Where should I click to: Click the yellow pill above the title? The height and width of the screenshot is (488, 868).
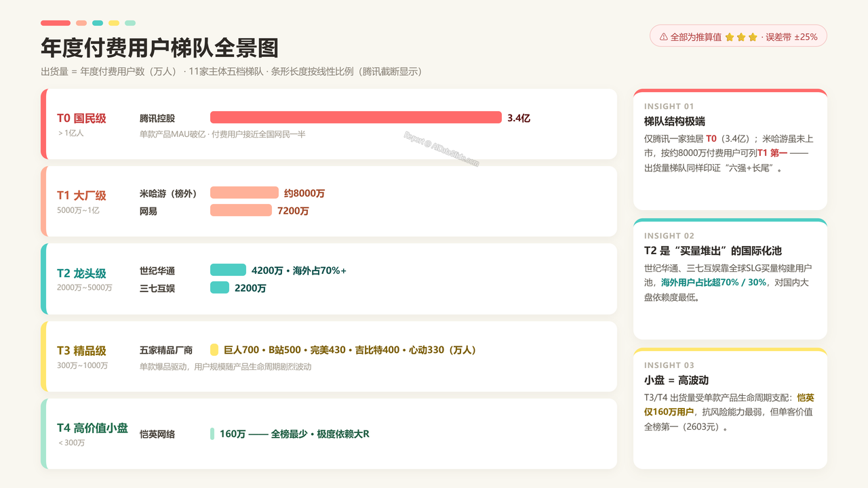tap(114, 23)
